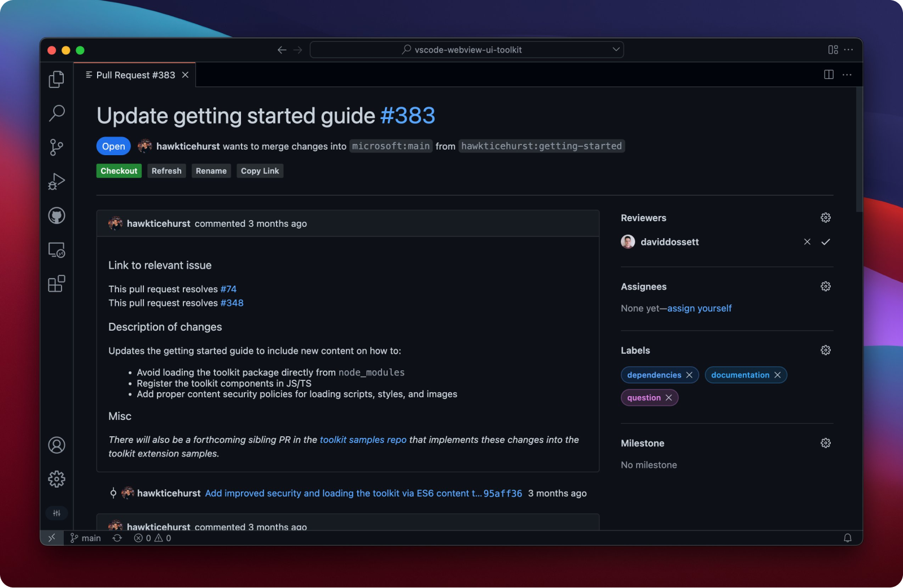Toggle the split editor layout
The width and height of the screenshot is (903, 588).
click(828, 74)
